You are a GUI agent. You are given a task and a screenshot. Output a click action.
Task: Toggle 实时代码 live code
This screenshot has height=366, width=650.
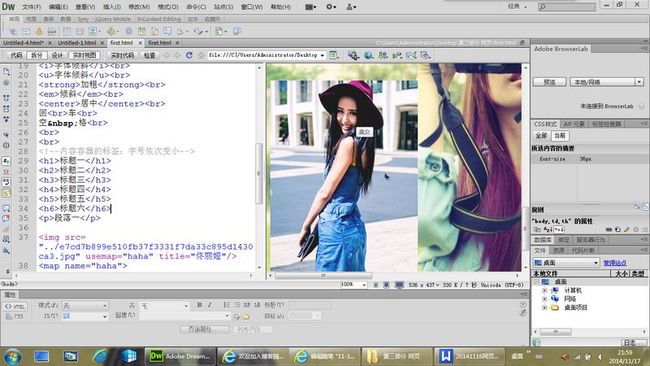122,55
